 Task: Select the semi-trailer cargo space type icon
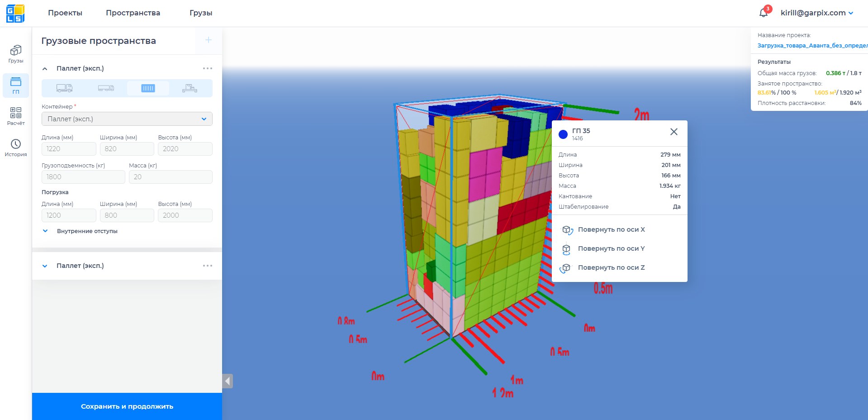(106, 88)
